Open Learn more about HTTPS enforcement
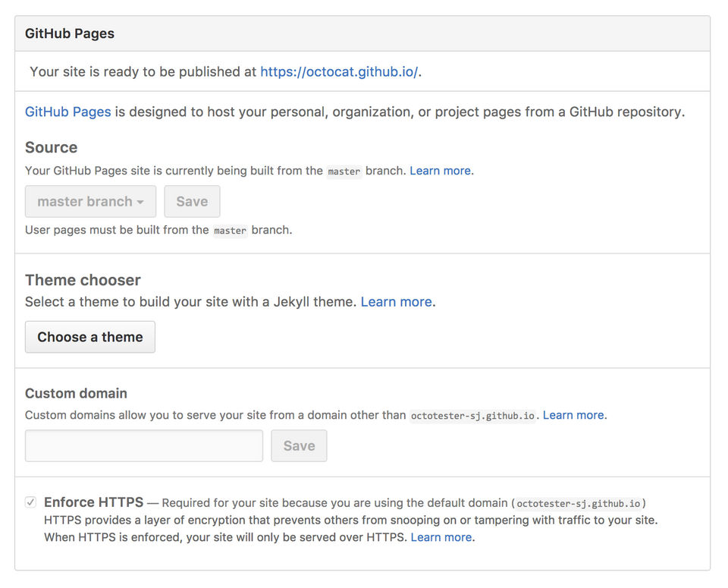728x588 pixels. pos(441,537)
